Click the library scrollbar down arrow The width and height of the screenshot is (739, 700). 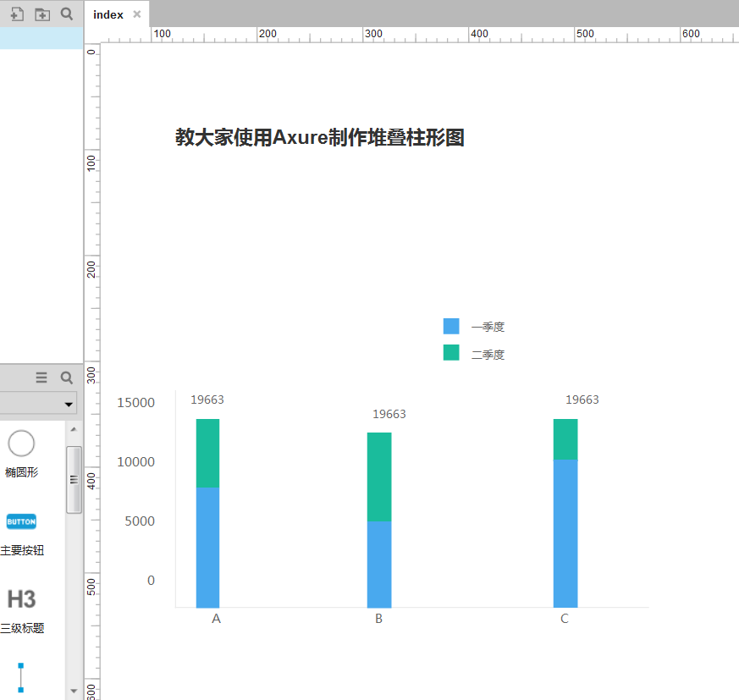pyautogui.click(x=74, y=691)
